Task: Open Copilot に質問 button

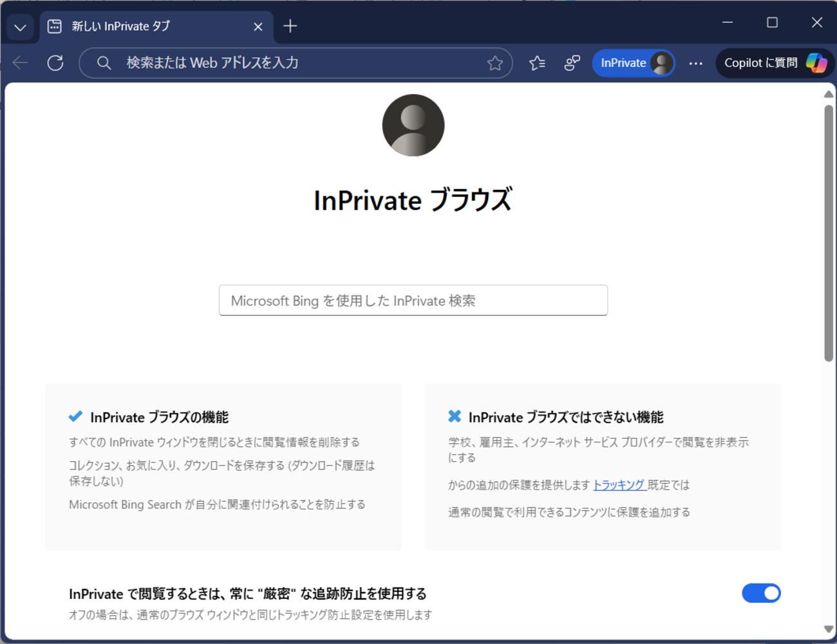Action: pos(775,63)
